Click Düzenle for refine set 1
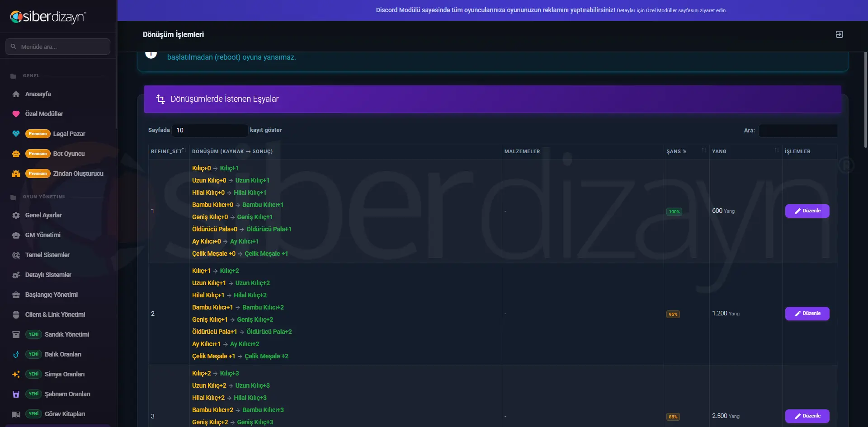 pos(807,211)
